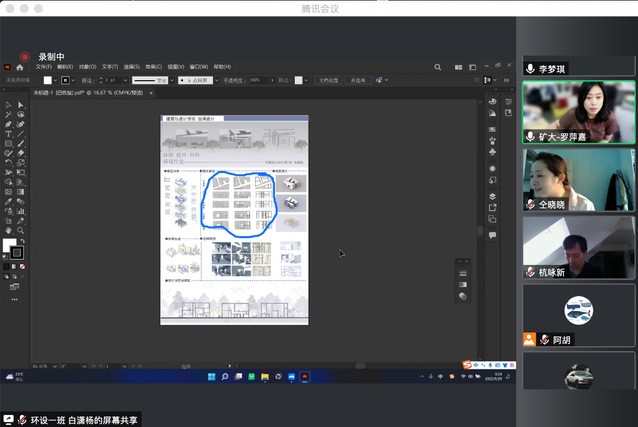Open the stroke profile dropdown

tap(171, 80)
